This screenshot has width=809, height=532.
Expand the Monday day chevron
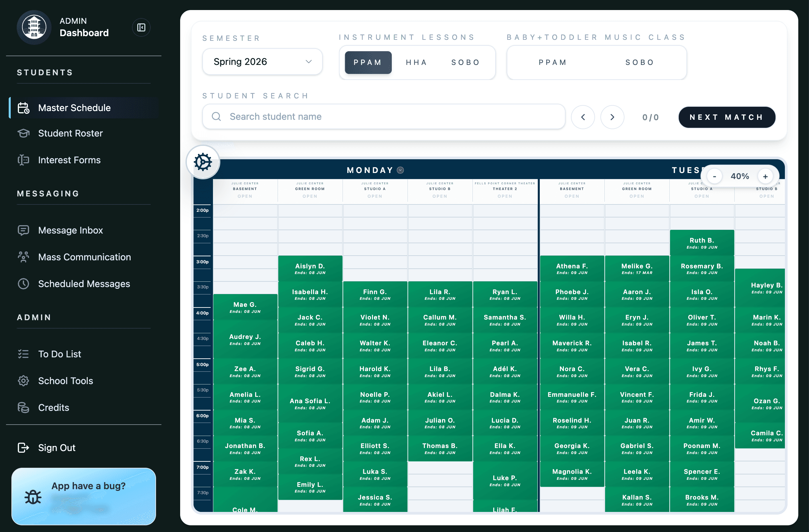[x=400, y=170]
